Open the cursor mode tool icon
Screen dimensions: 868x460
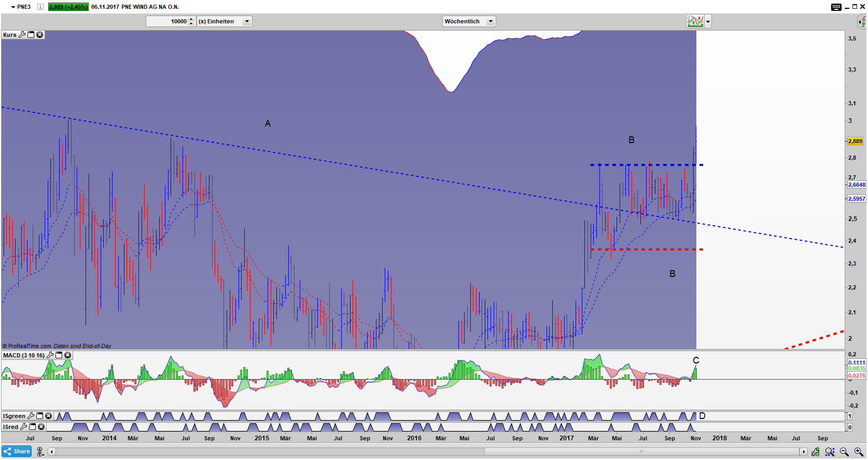click(40, 452)
